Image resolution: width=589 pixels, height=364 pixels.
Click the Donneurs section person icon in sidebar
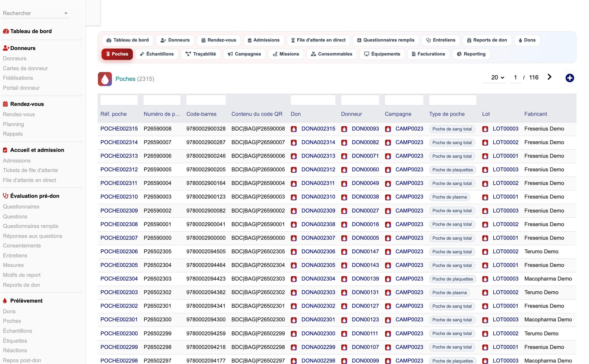click(6, 48)
